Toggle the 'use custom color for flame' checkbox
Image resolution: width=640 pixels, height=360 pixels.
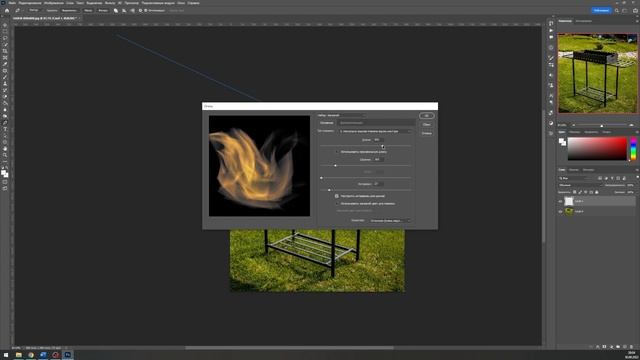[337, 203]
